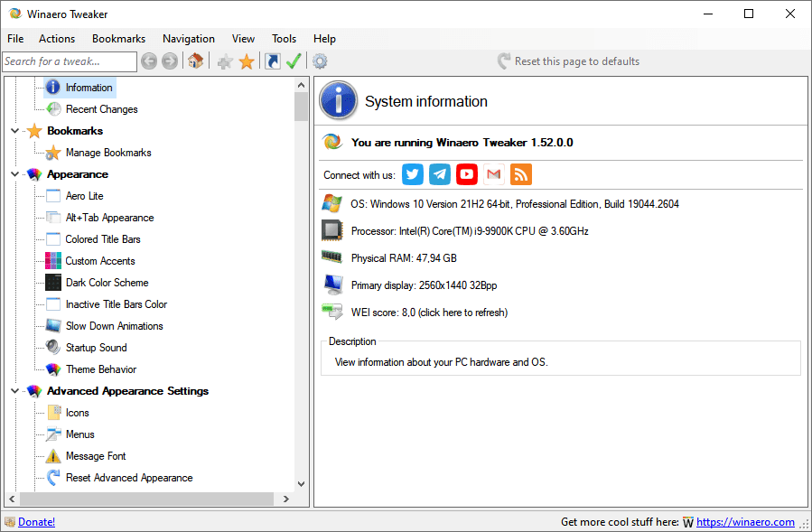This screenshot has height=532, width=812.
Task: Click Reset this page to defaults
Action: click(568, 61)
